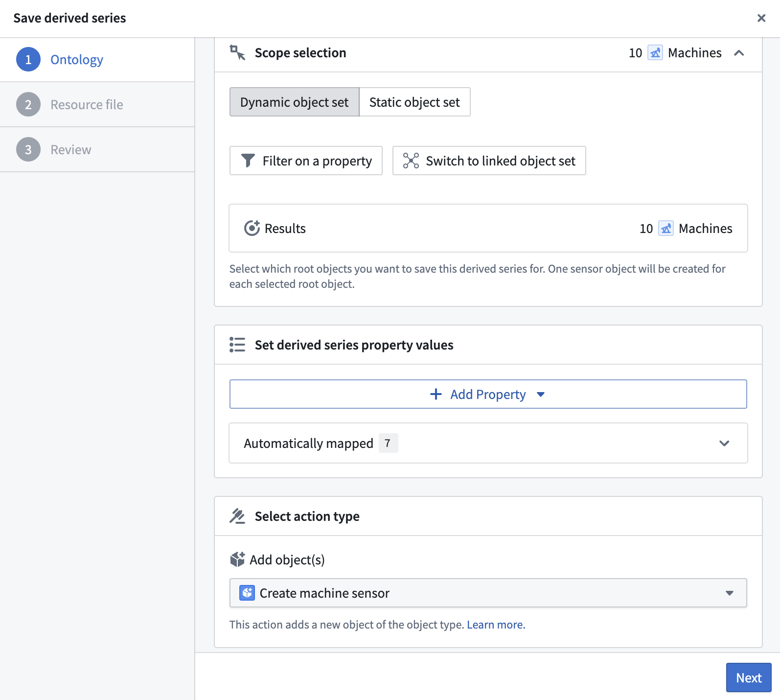Click the Select action type heading
The image size is (780, 700).
[307, 516]
